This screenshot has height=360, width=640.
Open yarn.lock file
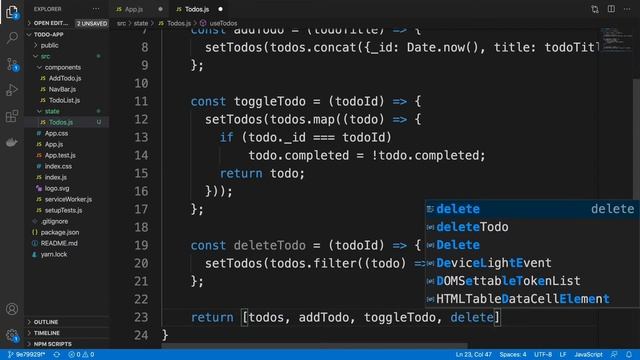53,255
